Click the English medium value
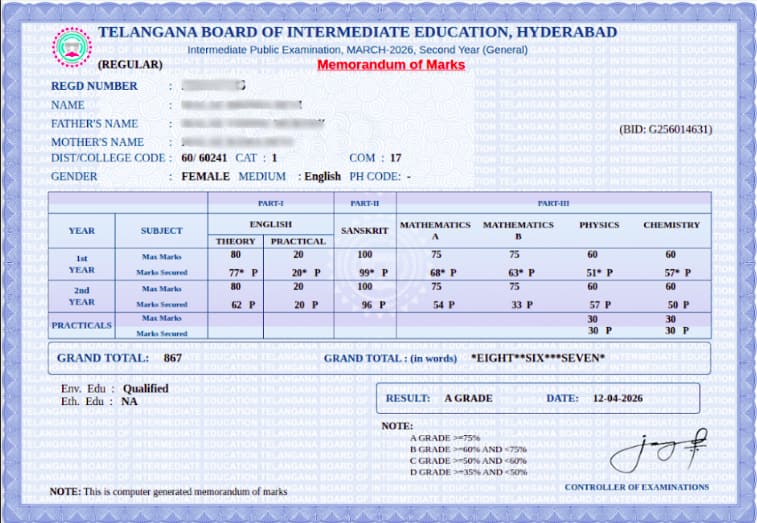 tap(322, 176)
